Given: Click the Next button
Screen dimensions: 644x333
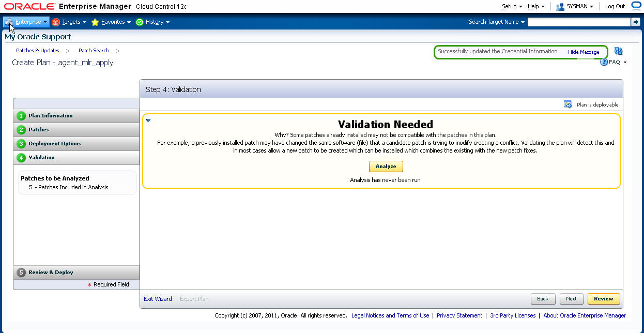Looking at the screenshot, I should tap(571, 299).
